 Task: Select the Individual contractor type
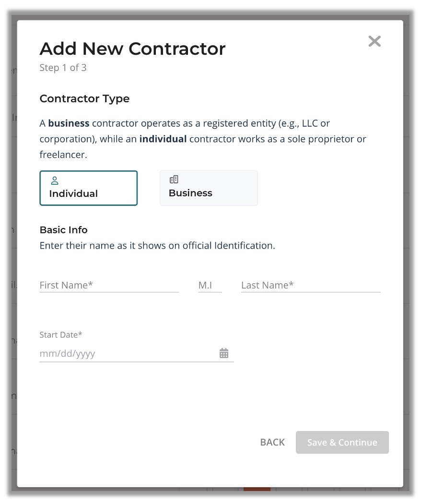(89, 188)
